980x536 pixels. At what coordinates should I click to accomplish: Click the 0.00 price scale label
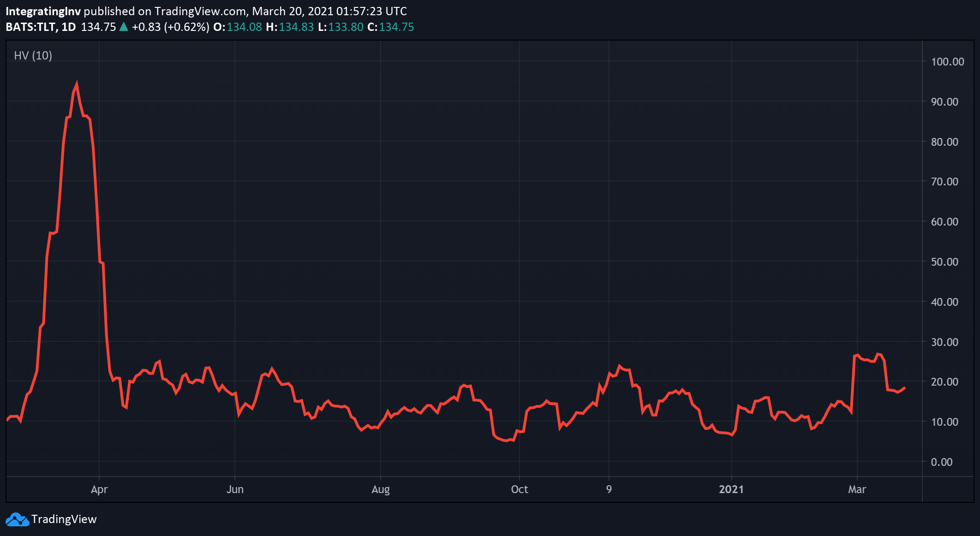pos(942,462)
